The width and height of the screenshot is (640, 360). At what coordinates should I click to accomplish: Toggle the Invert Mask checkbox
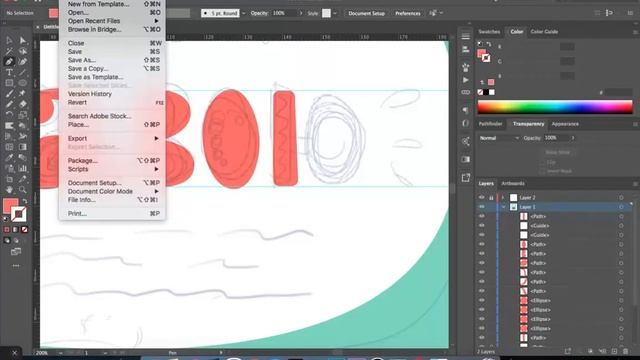coord(542,171)
